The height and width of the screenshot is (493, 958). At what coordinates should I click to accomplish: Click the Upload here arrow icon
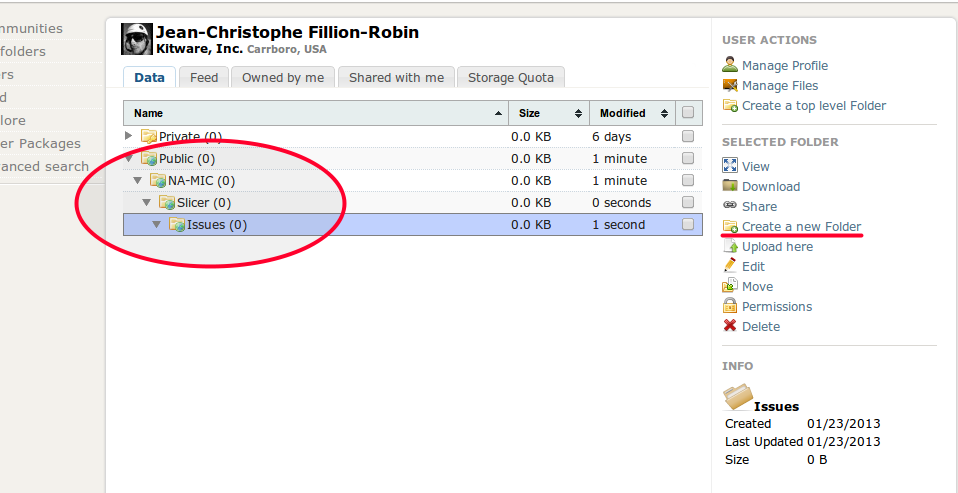(x=730, y=247)
